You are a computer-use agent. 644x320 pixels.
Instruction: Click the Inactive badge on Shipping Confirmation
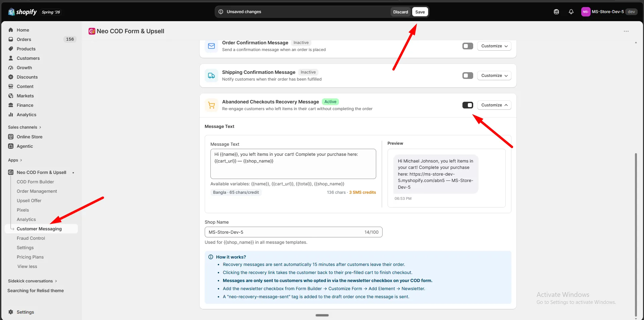pos(308,72)
